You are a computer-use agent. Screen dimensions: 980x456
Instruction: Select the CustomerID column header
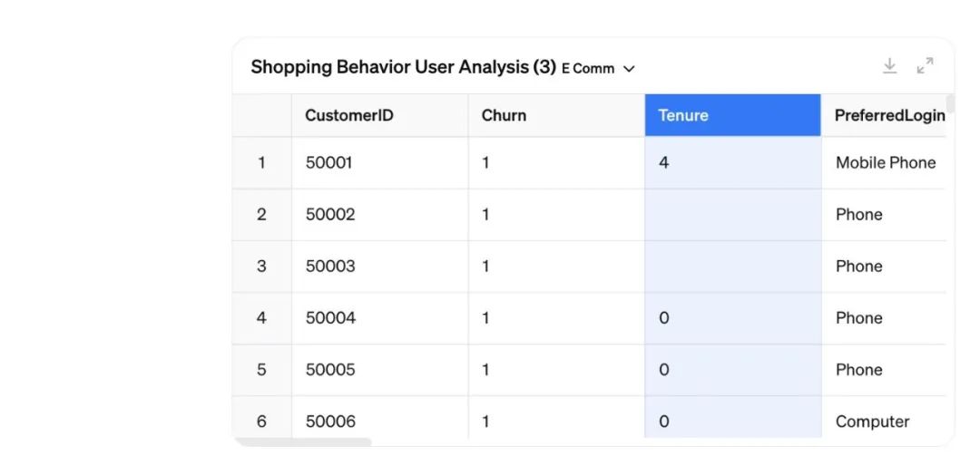click(x=379, y=115)
